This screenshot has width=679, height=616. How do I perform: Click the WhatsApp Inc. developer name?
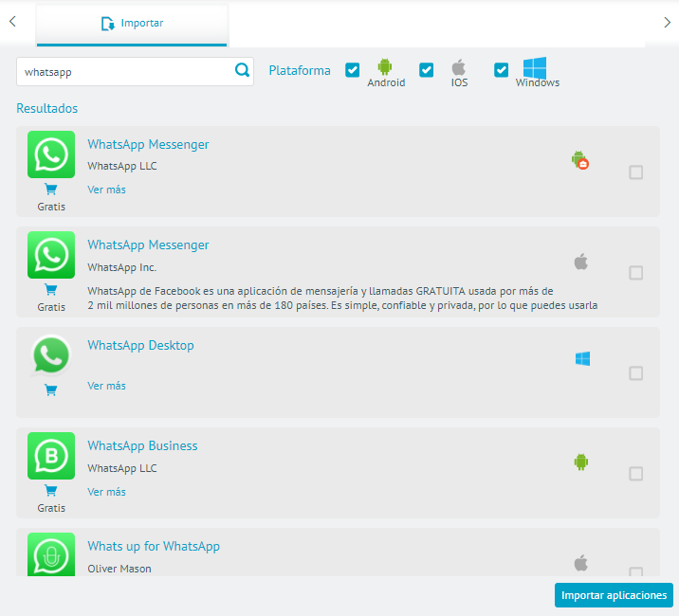tap(122, 267)
